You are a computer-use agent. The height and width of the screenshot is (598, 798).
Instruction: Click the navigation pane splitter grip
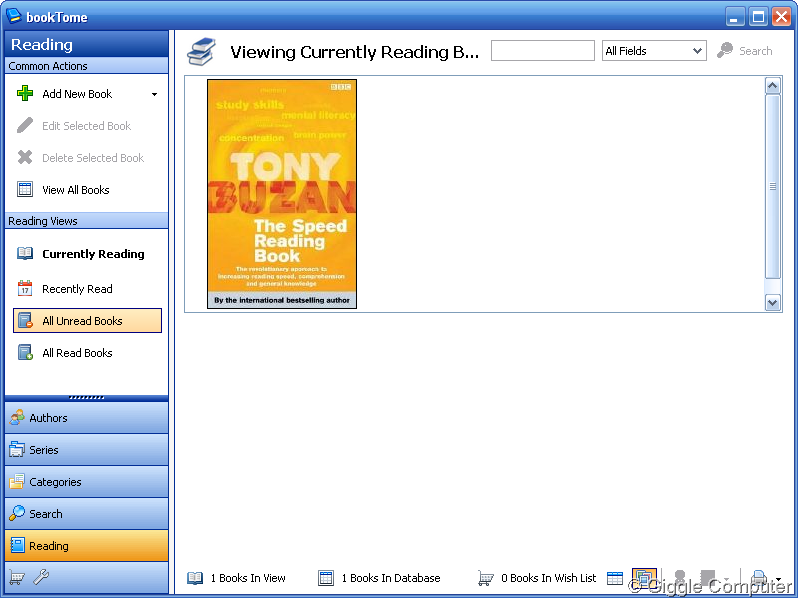(87, 397)
